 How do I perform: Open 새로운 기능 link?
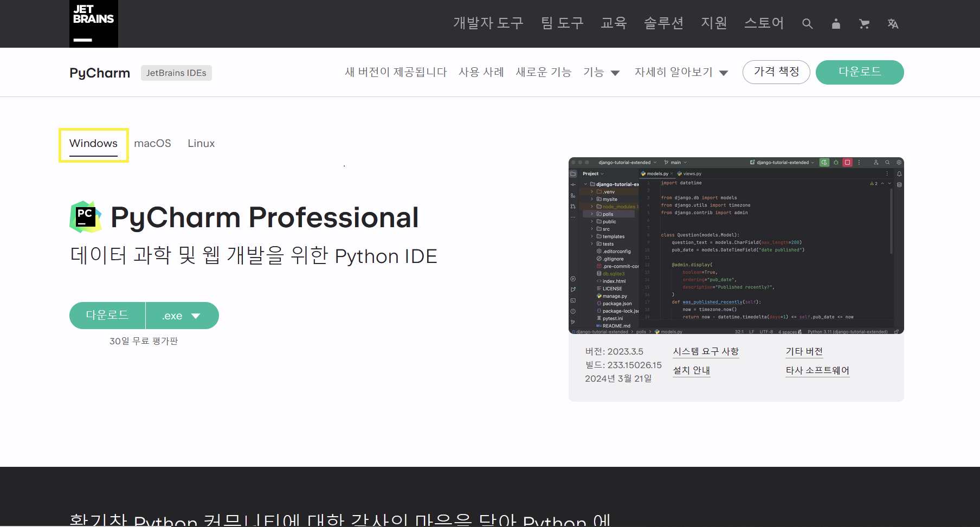tap(544, 72)
